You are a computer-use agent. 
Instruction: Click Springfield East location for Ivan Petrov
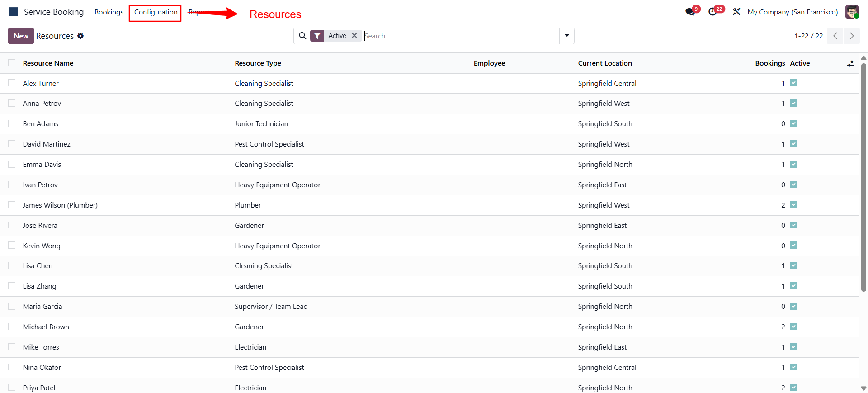click(602, 185)
